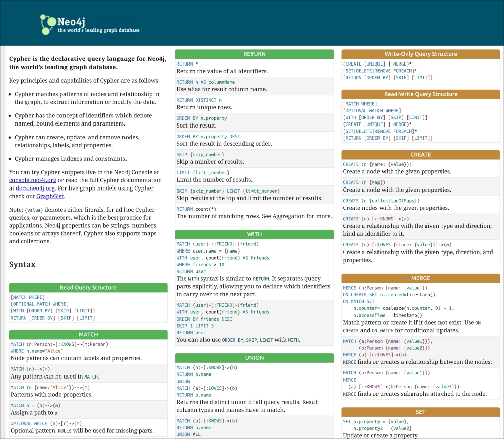Click the orange CREATE section header
Image resolution: width=504 pixels, height=439 pixels.
(420, 155)
